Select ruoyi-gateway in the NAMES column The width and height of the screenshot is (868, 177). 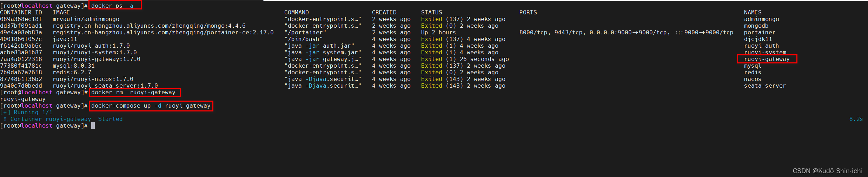[x=767, y=59]
